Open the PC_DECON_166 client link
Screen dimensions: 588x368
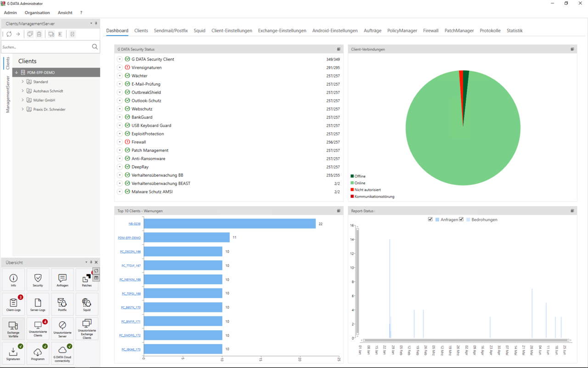coord(130,252)
